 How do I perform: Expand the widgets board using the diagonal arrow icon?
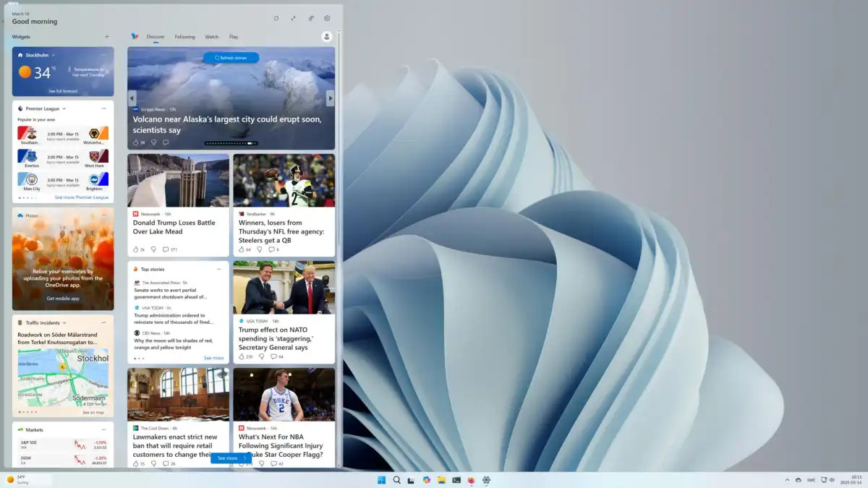pos(293,18)
